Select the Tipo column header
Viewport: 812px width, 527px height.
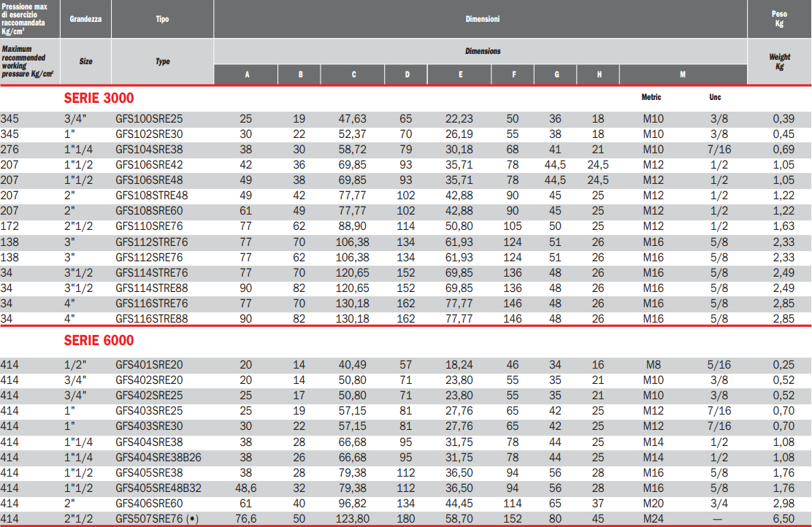(162, 19)
